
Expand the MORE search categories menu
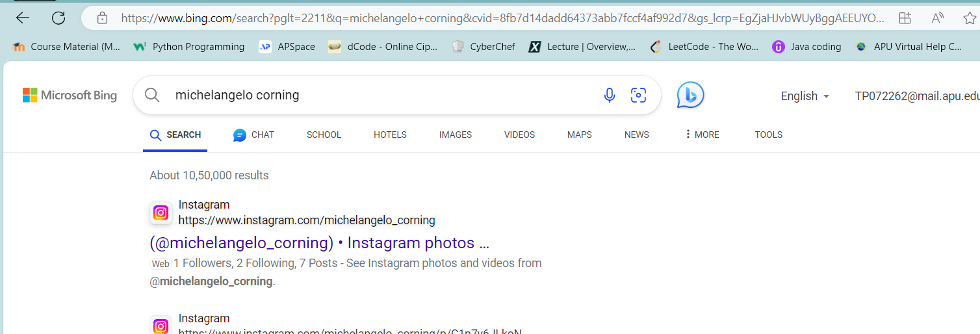pyautogui.click(x=702, y=135)
